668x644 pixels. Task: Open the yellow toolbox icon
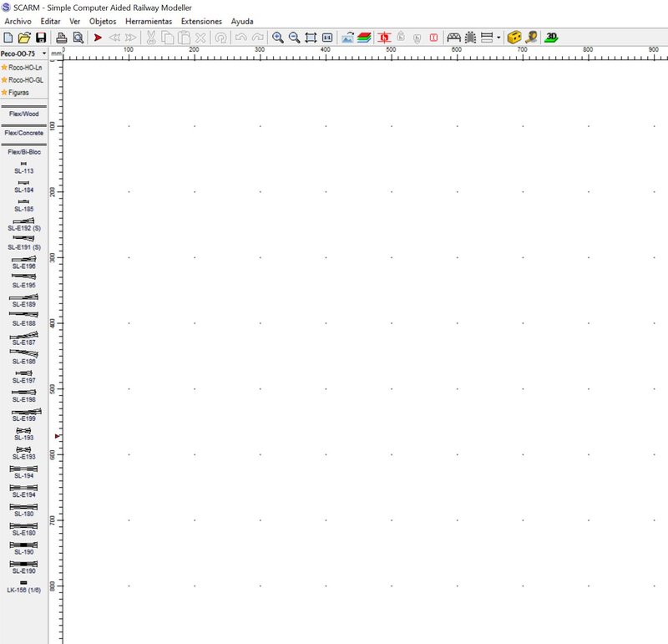click(514, 38)
